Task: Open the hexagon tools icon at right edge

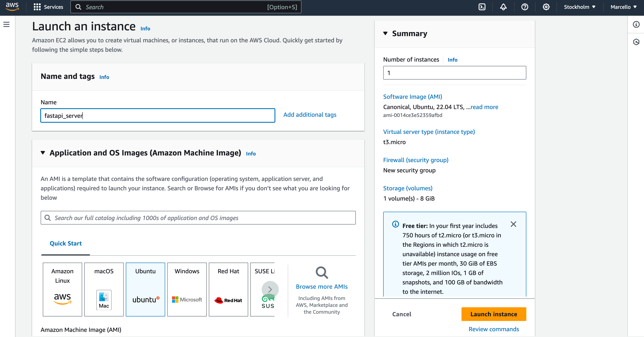Action: [x=636, y=42]
